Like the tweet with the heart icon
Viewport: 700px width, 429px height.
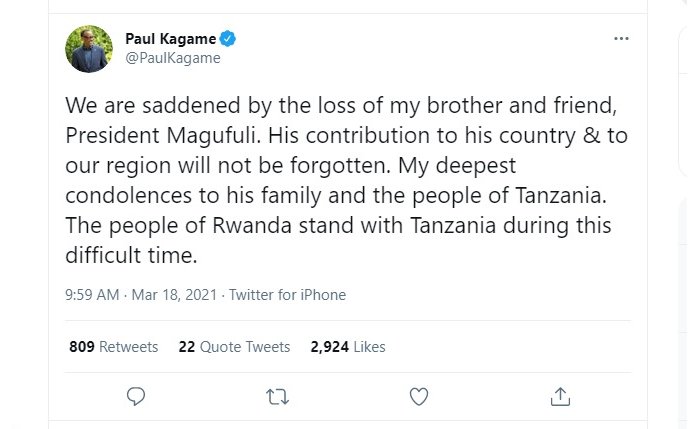[x=419, y=397]
